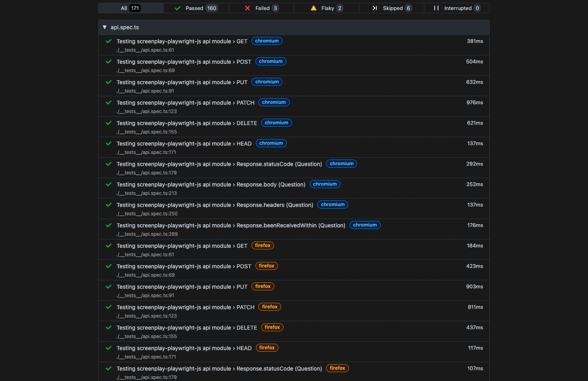Viewport: 588px width, 381px height.
Task: Click the checkmark icon on the DELETE firefox test
Action: (108, 327)
